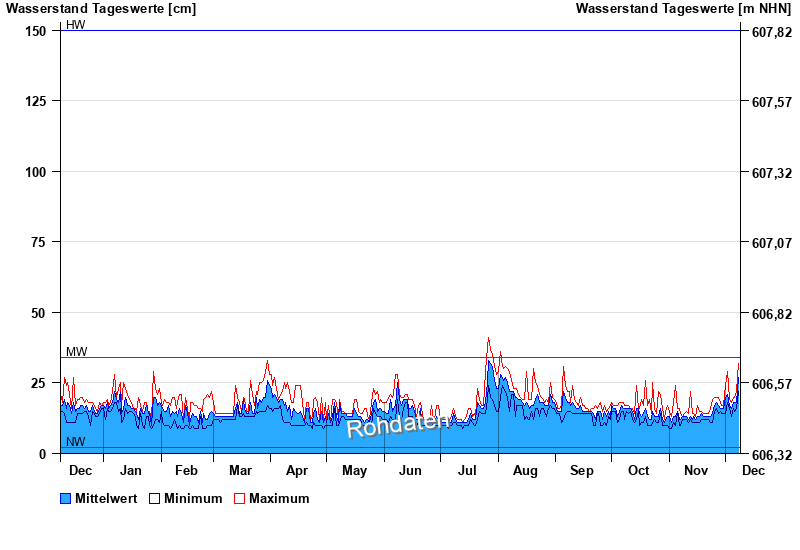The height and width of the screenshot is (550, 800).
Task: Click the MW mean-water line label
Action: (77, 351)
